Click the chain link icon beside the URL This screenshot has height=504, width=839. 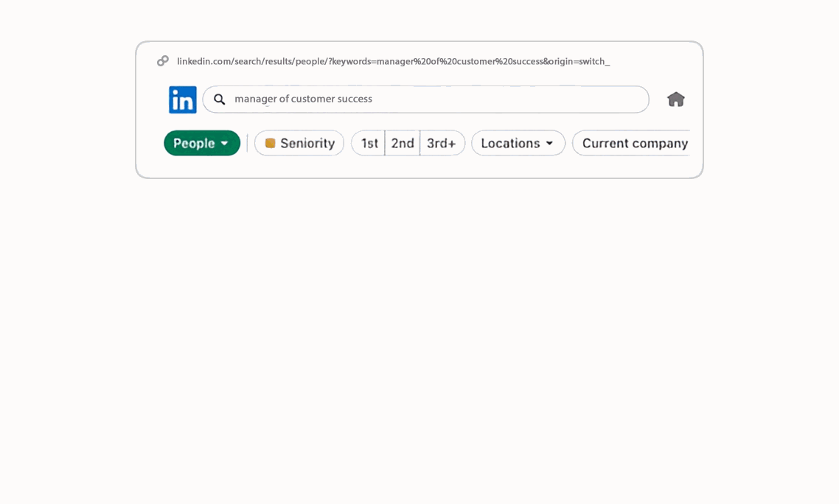coord(163,61)
